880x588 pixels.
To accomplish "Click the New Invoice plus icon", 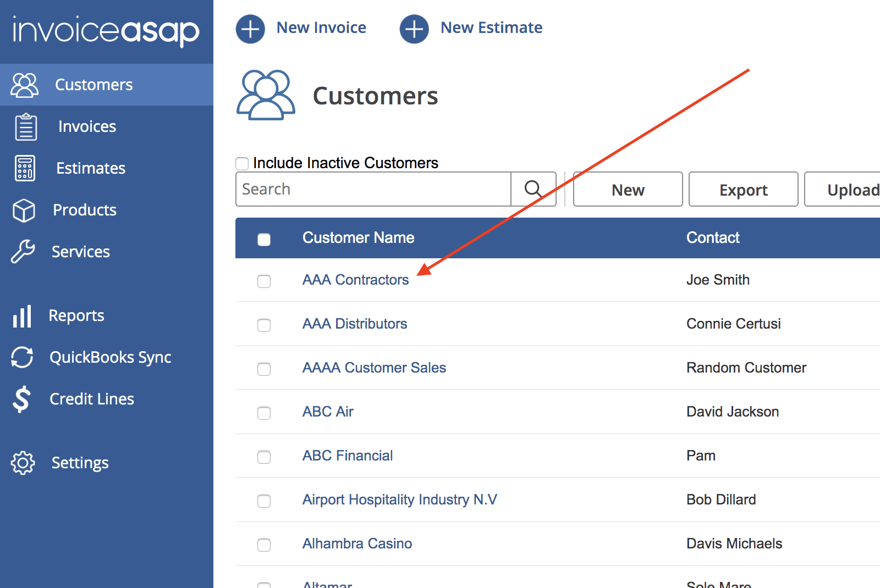I will tap(250, 29).
